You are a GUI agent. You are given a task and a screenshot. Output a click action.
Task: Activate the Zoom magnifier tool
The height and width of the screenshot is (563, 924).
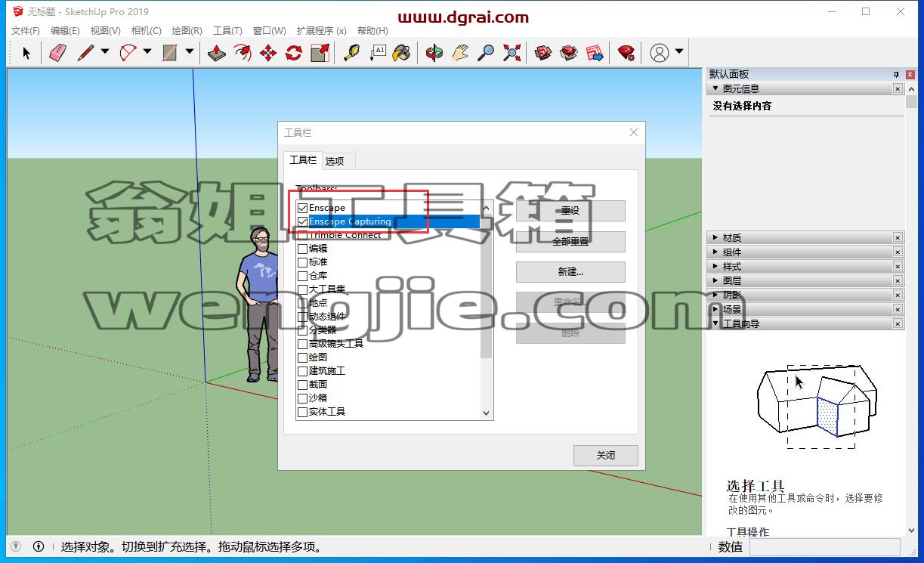pyautogui.click(x=486, y=53)
